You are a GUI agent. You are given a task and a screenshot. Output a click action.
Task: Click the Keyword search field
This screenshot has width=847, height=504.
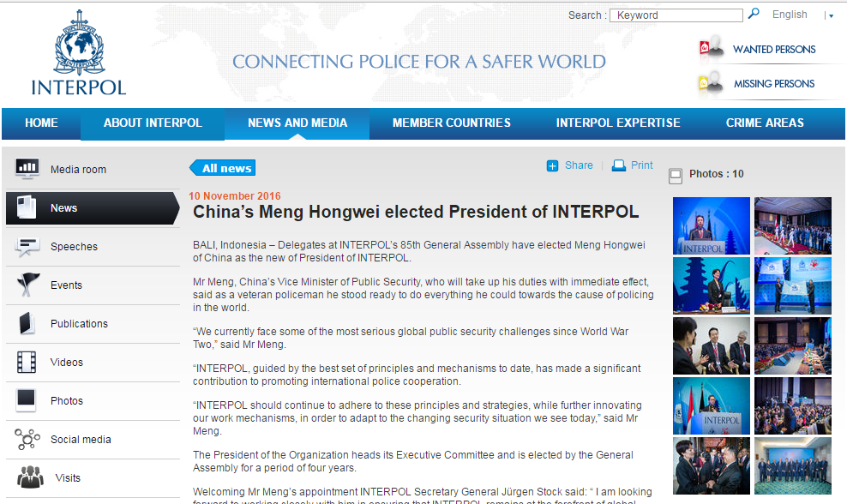click(x=676, y=15)
